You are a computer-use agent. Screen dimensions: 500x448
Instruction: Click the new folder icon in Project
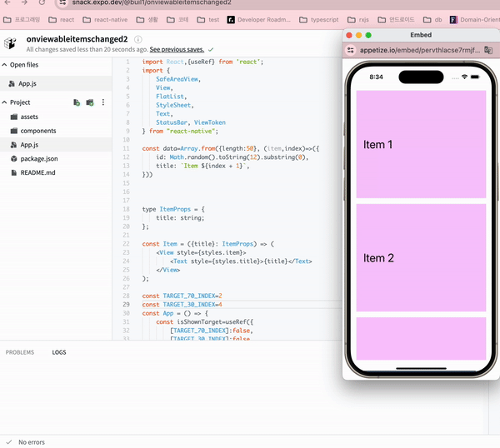point(90,102)
